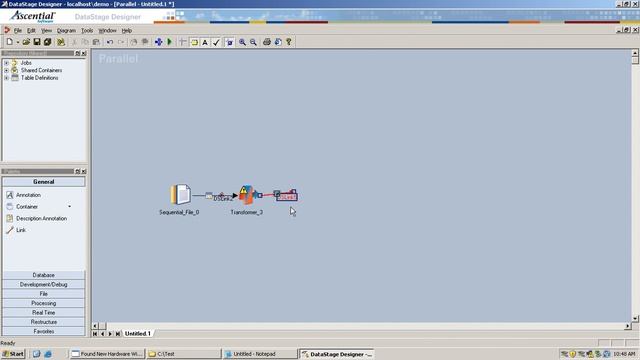Save the current job
Screen dimensions: 640x360
pos(37,42)
